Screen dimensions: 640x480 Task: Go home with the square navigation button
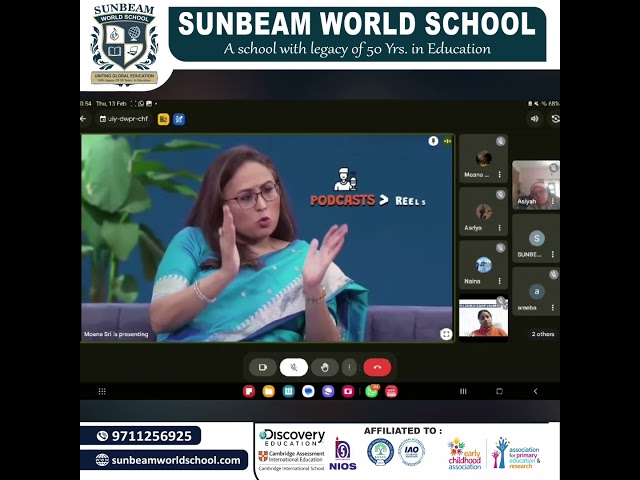click(x=499, y=391)
